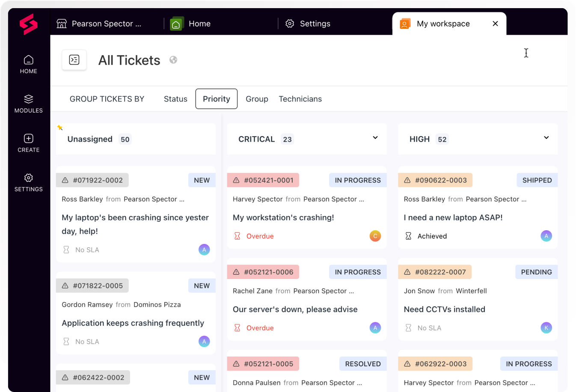The width and height of the screenshot is (576, 392).
Task: Click the terminal icon next to All Tickets heading
Action: click(74, 60)
